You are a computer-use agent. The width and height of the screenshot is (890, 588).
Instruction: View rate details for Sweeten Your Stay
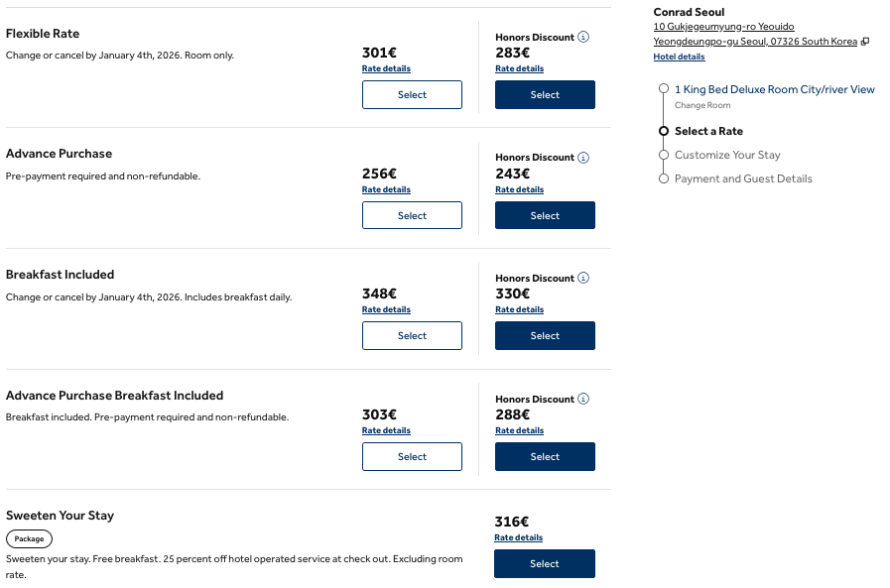click(519, 538)
